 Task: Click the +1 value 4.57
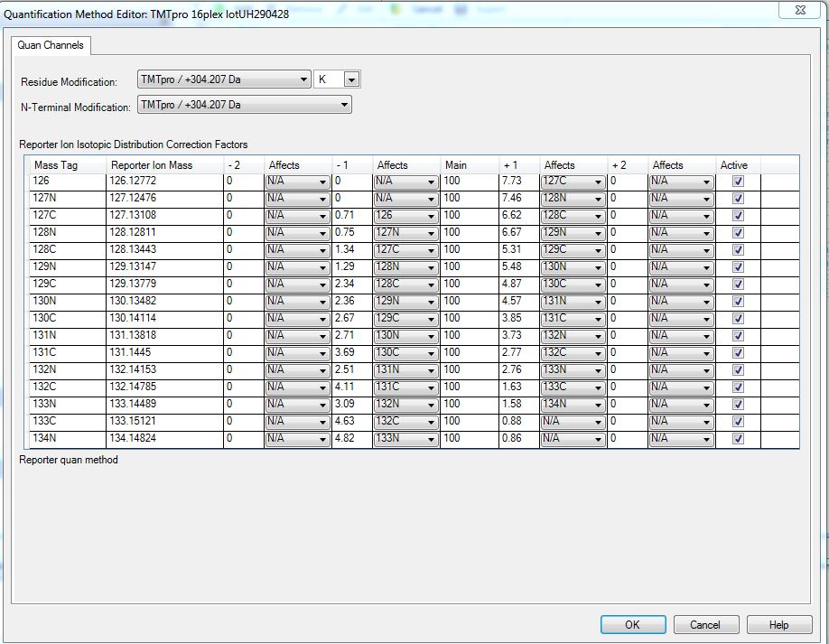(x=519, y=302)
